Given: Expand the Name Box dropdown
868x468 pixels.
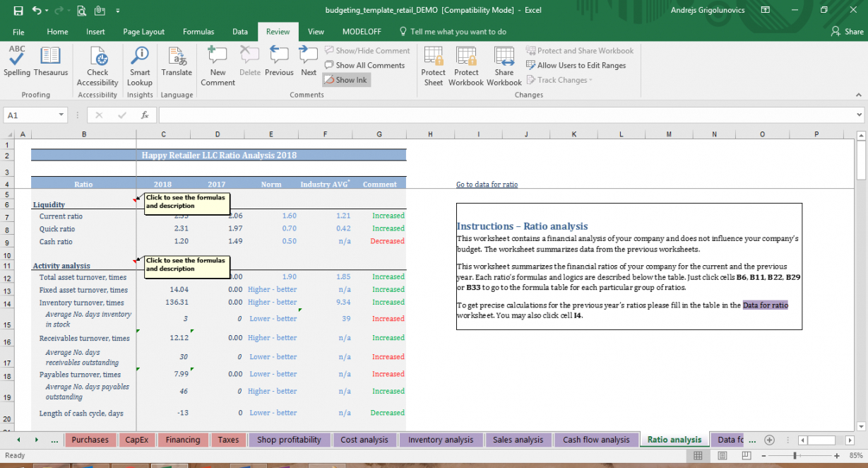Looking at the screenshot, I should 61,115.
